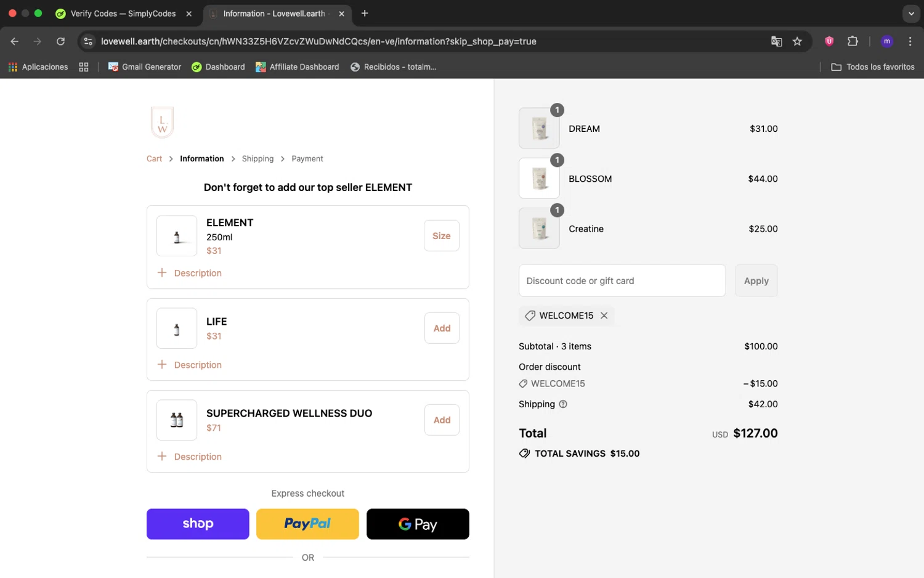Viewport: 924px width, 578px height.
Task: Close the Verify Codes tab
Action: [189, 14]
